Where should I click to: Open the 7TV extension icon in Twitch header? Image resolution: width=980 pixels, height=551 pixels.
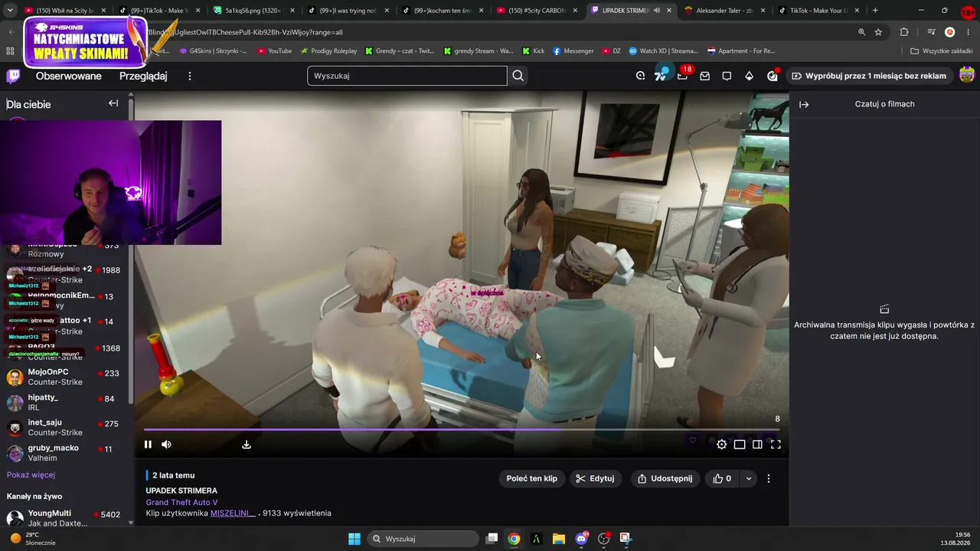(x=660, y=75)
